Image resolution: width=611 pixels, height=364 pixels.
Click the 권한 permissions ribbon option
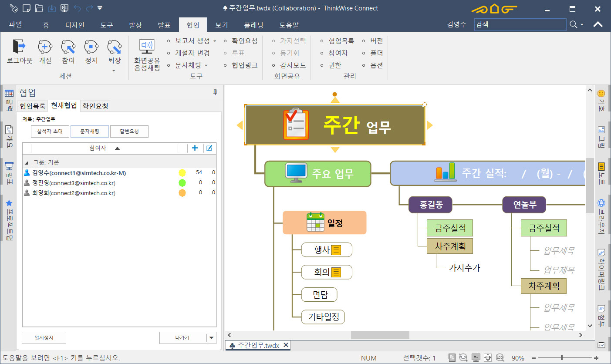331,65
